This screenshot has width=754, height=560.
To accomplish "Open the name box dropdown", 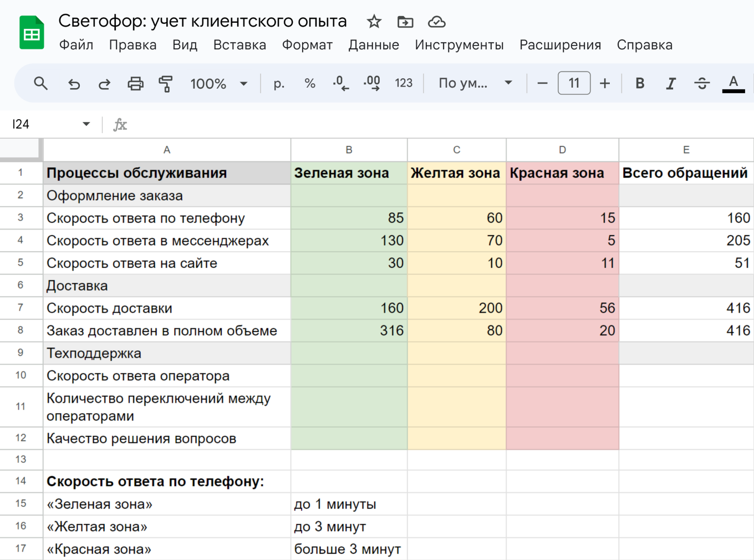I will coord(86,124).
